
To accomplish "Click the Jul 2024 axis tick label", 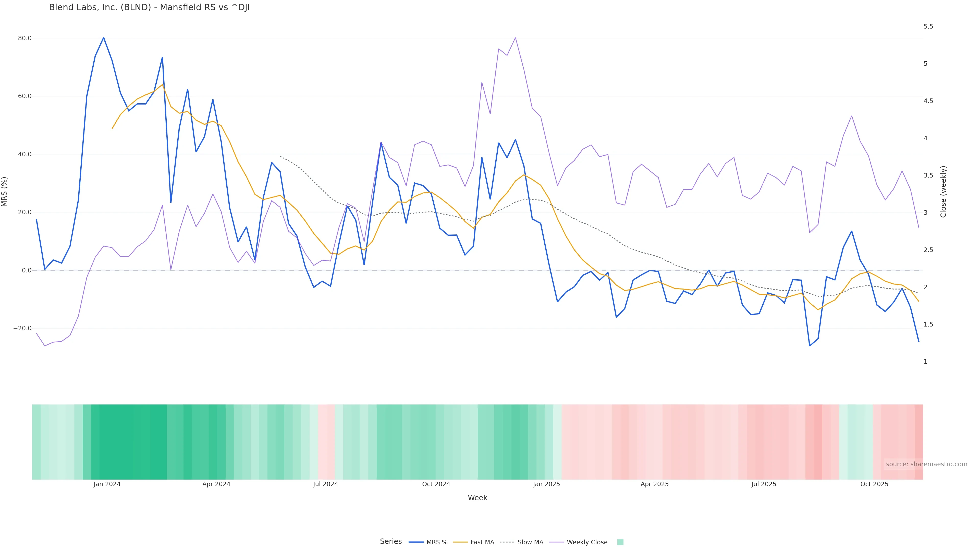I will [325, 484].
